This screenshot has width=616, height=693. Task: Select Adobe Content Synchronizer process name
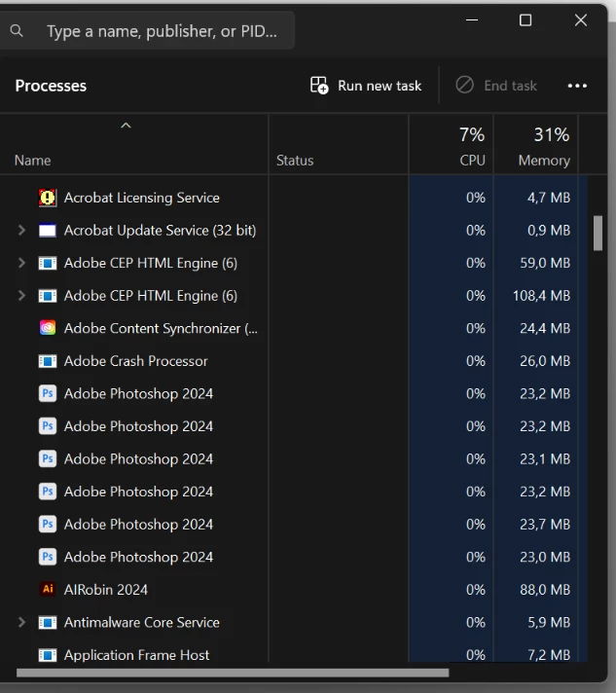tap(161, 328)
